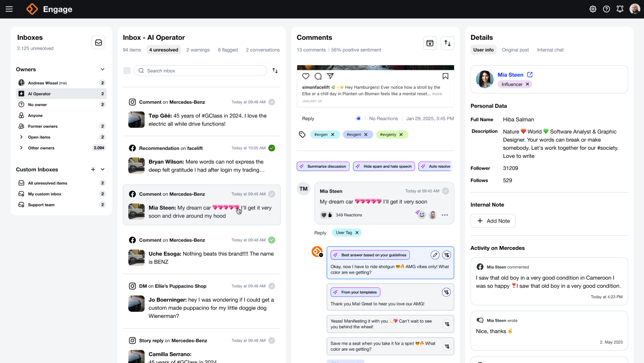Open the hamburger menu
This screenshot has height=363, width=644.
point(9,9)
